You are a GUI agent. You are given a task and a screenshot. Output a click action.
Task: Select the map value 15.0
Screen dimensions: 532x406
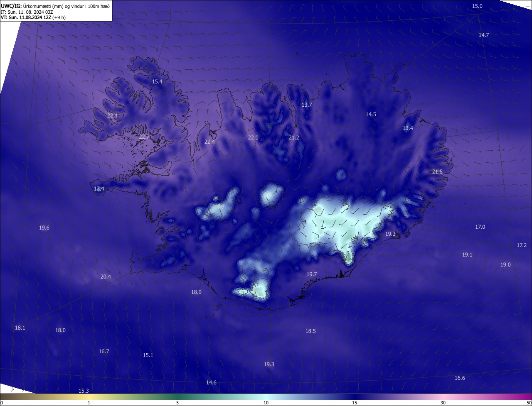(478, 6)
